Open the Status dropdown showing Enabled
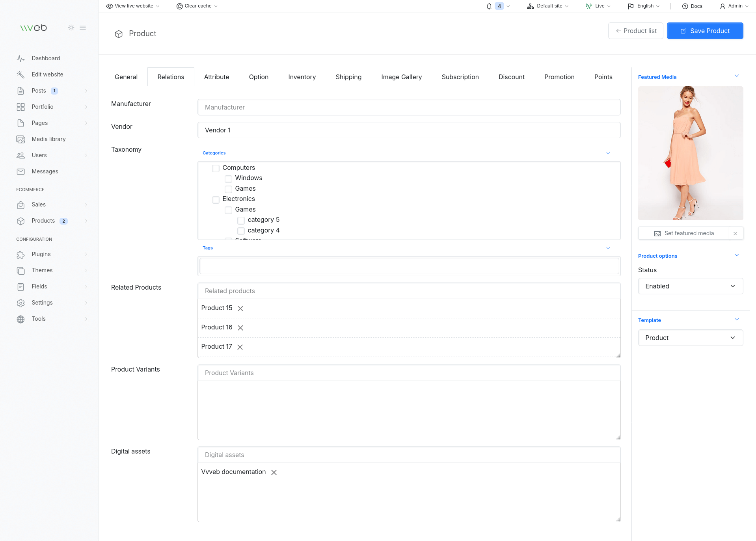 (690, 286)
